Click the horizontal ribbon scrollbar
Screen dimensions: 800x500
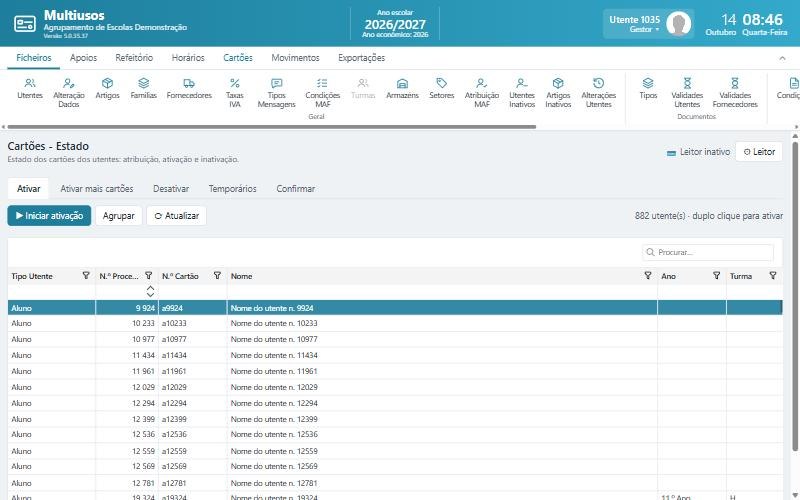click(x=271, y=127)
